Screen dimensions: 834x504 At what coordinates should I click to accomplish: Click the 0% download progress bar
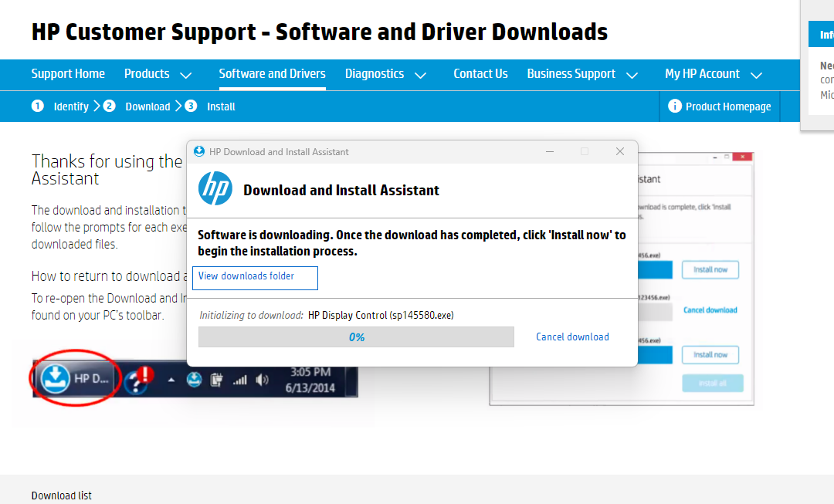pyautogui.click(x=356, y=337)
